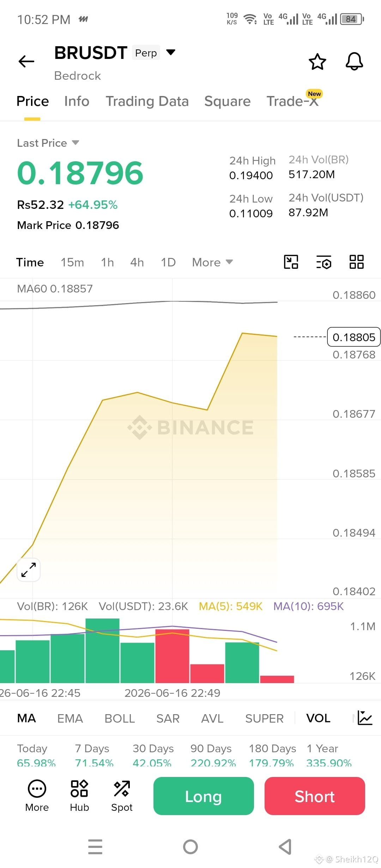Viewport: 381px width, 868px height.
Task: Open chart settings icon
Action: pos(323,262)
